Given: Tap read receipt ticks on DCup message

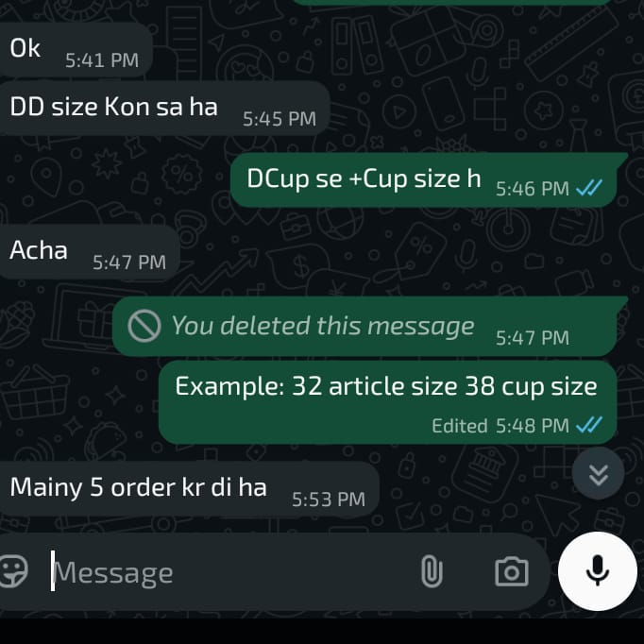Looking at the screenshot, I should [x=589, y=189].
